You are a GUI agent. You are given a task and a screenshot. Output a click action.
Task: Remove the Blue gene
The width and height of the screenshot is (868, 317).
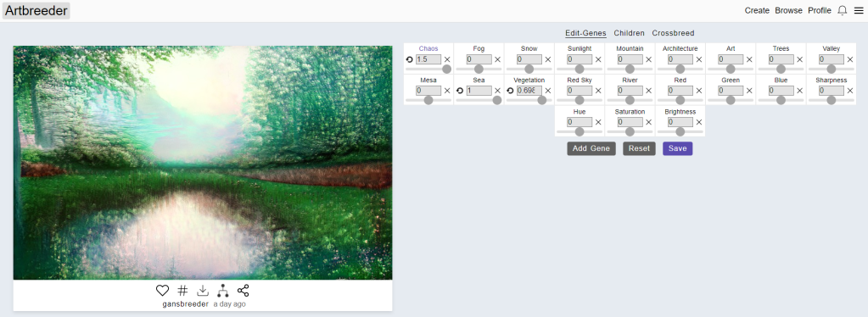click(x=800, y=91)
